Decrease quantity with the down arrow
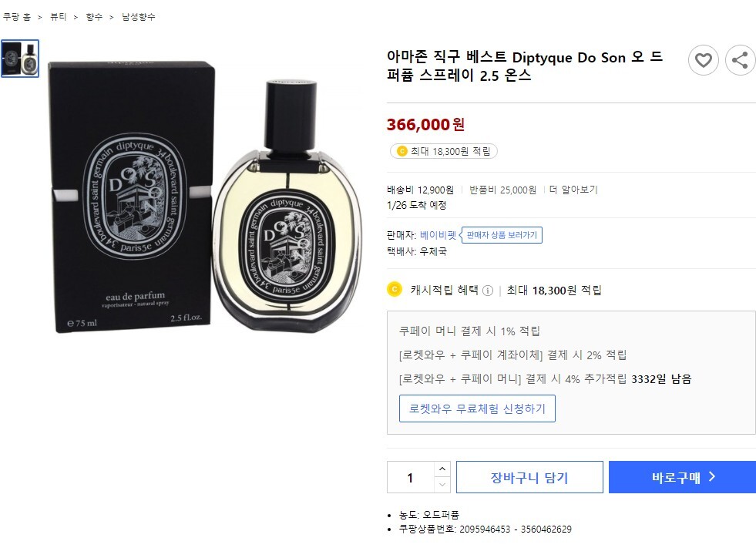The width and height of the screenshot is (756, 548). pyautogui.click(x=442, y=485)
